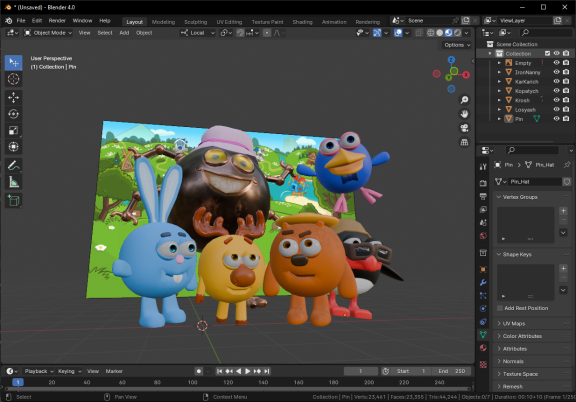The image size is (576, 402).
Task: Activate the Scale tool
Action: coord(14,130)
